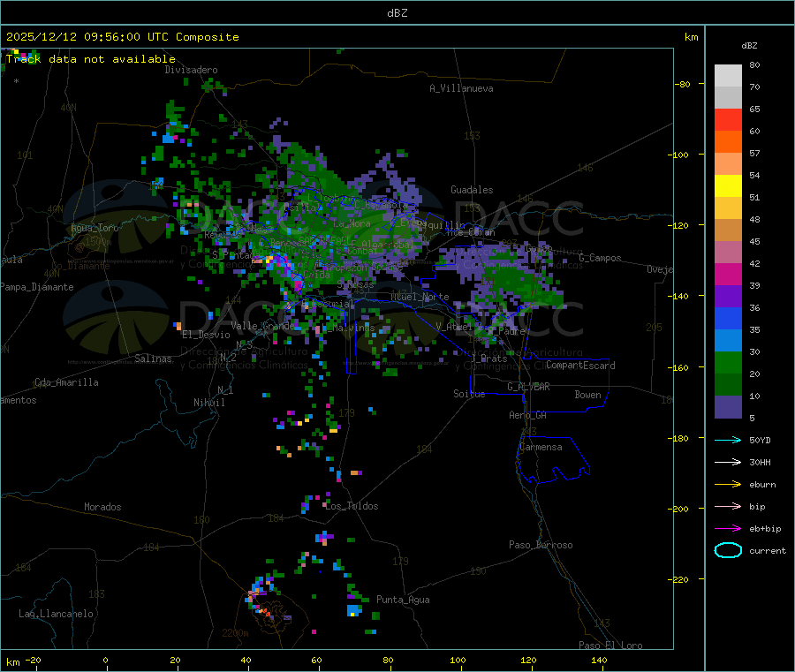Click the yellow eburn arrow legend icon
Viewport: 795px width, 672px height.
click(x=728, y=485)
